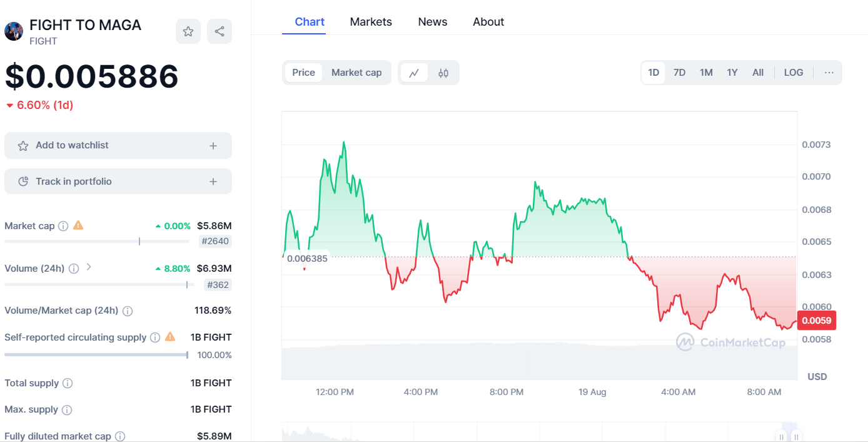Select the Market cap chart mode
The width and height of the screenshot is (868, 442).
[x=356, y=73]
